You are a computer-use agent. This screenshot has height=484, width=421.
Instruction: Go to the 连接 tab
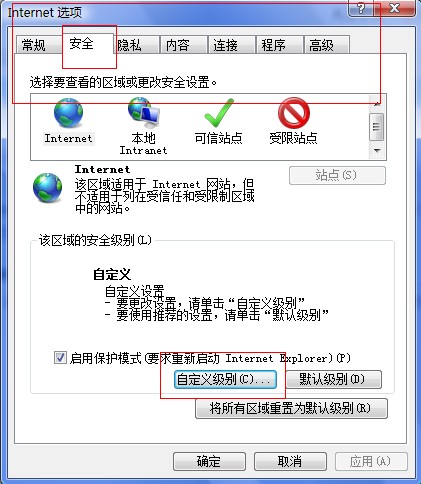pyautogui.click(x=231, y=45)
